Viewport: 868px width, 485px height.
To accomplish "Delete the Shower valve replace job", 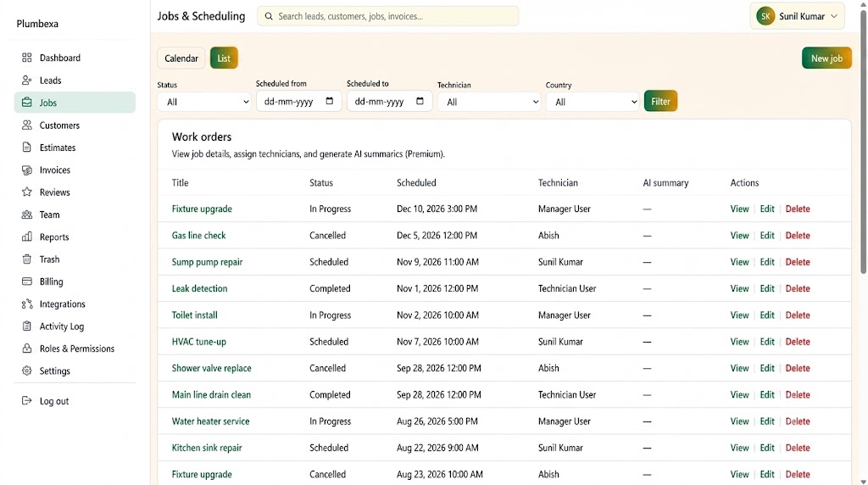I will 798,368.
